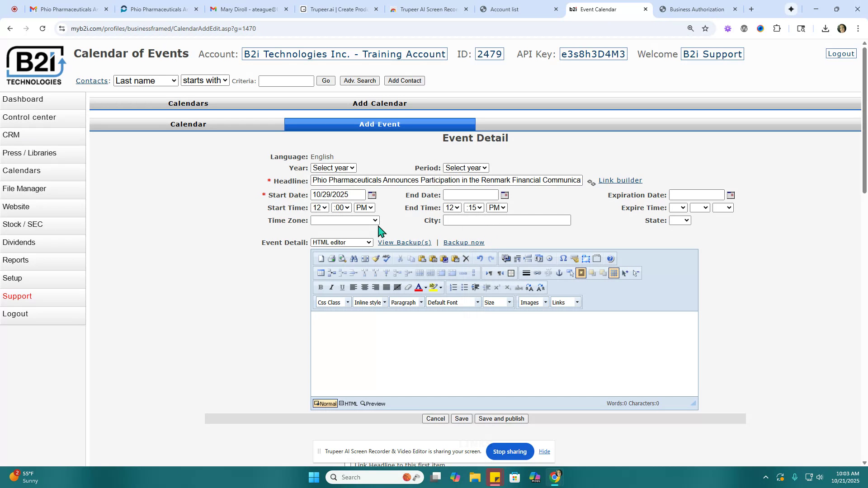
Task: Open the calendar picker next to Start Date
Action: (372, 194)
